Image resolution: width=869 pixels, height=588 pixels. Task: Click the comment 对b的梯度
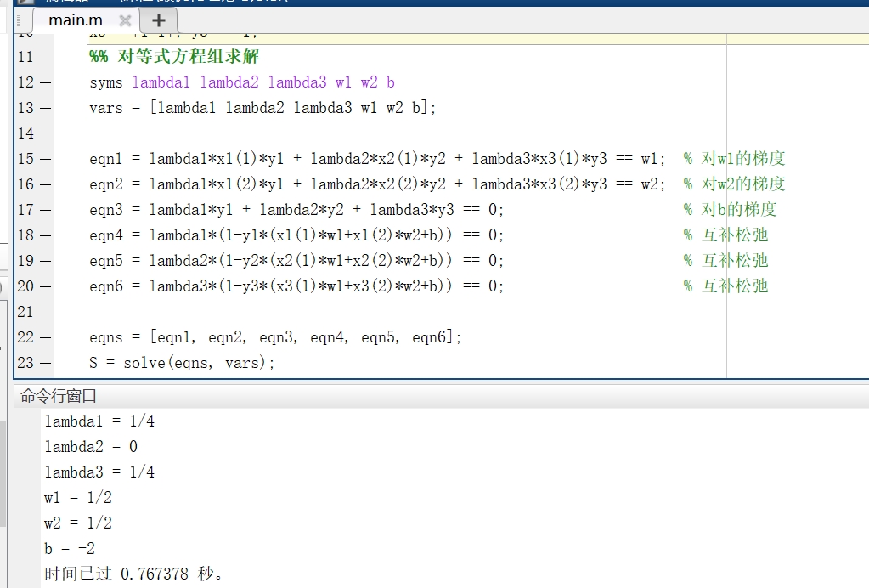click(730, 210)
